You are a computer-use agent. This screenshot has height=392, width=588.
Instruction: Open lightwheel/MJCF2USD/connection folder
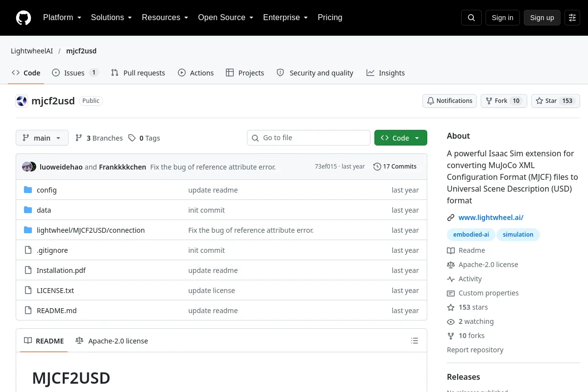click(x=91, y=230)
